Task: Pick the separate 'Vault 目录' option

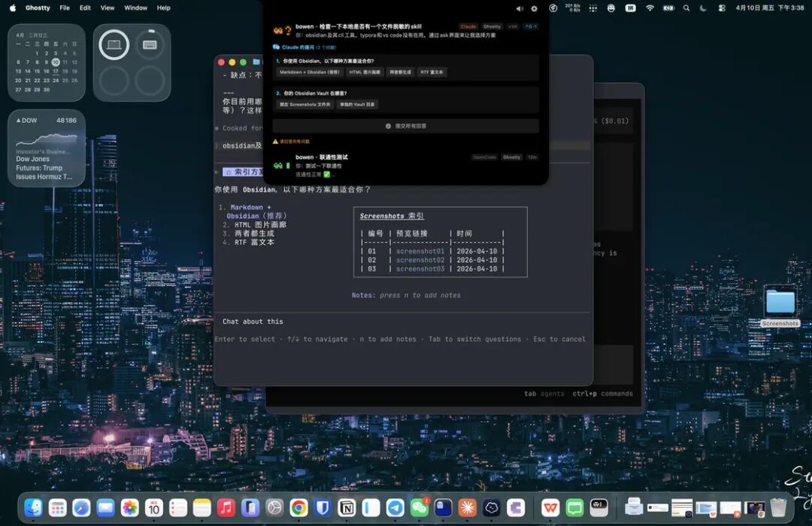Action: point(357,104)
